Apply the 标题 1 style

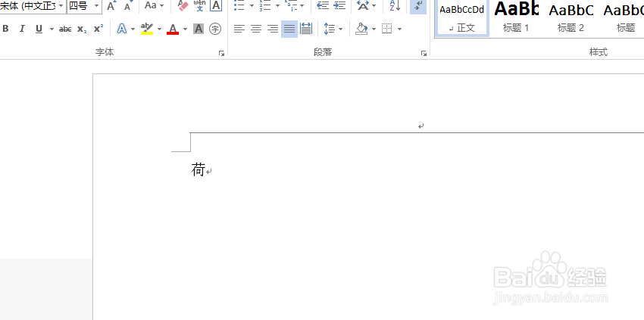pyautogui.click(x=516, y=18)
